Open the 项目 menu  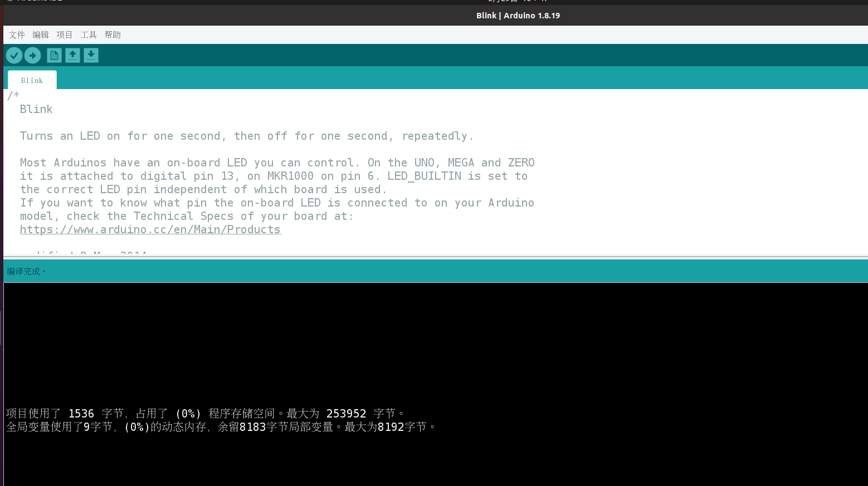coord(64,35)
